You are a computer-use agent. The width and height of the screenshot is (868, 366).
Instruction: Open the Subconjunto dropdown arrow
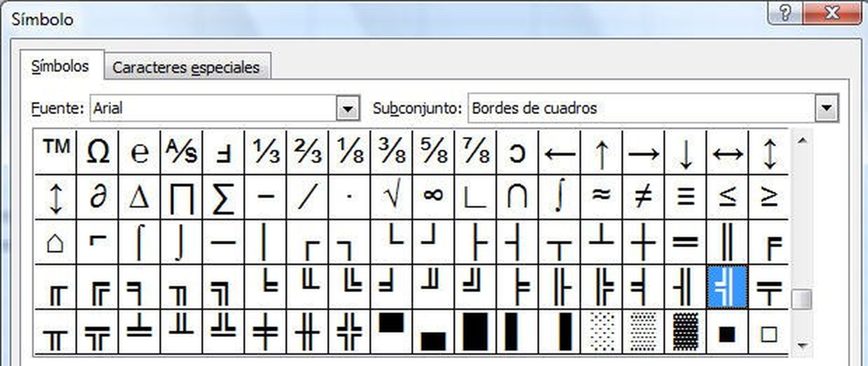(x=827, y=108)
